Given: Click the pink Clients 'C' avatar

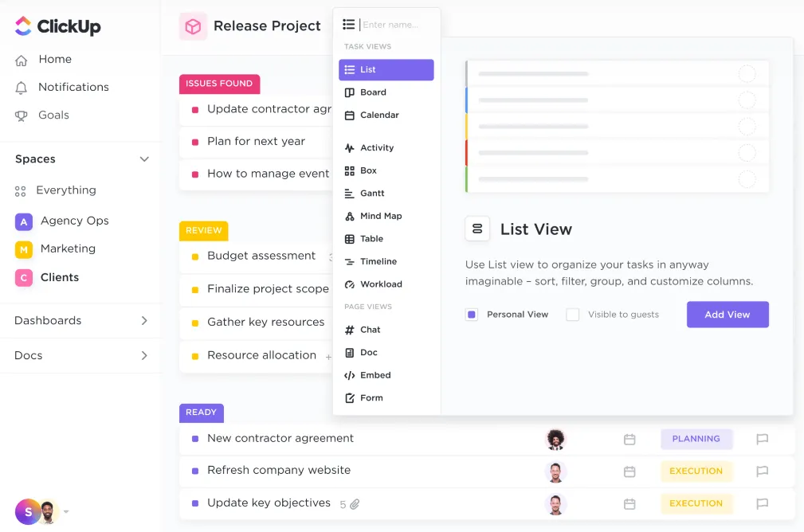Looking at the screenshot, I should click(24, 278).
